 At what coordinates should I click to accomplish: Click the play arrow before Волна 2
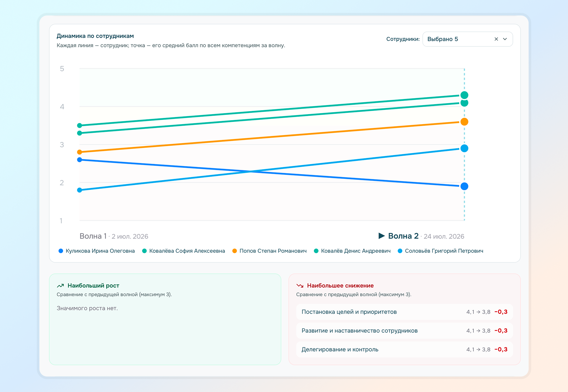click(x=381, y=236)
